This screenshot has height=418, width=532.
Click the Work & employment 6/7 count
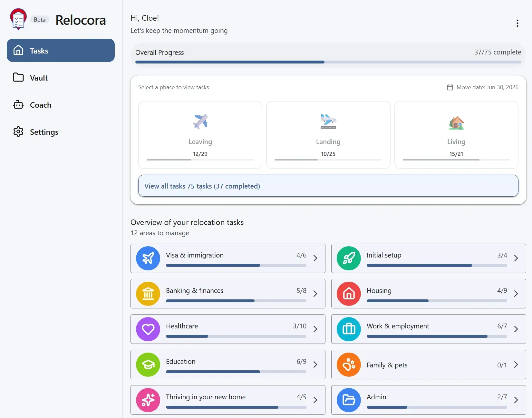coord(502,326)
